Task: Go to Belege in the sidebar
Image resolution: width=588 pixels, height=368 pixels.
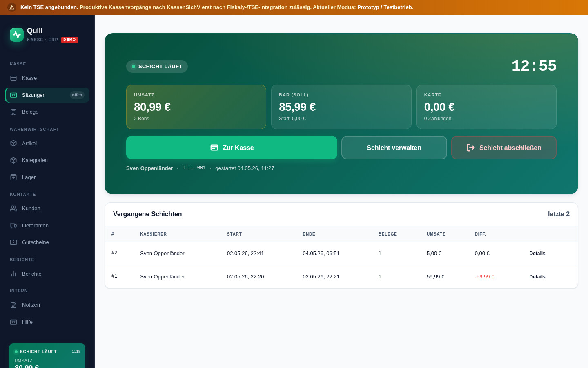Action: tap(47, 112)
